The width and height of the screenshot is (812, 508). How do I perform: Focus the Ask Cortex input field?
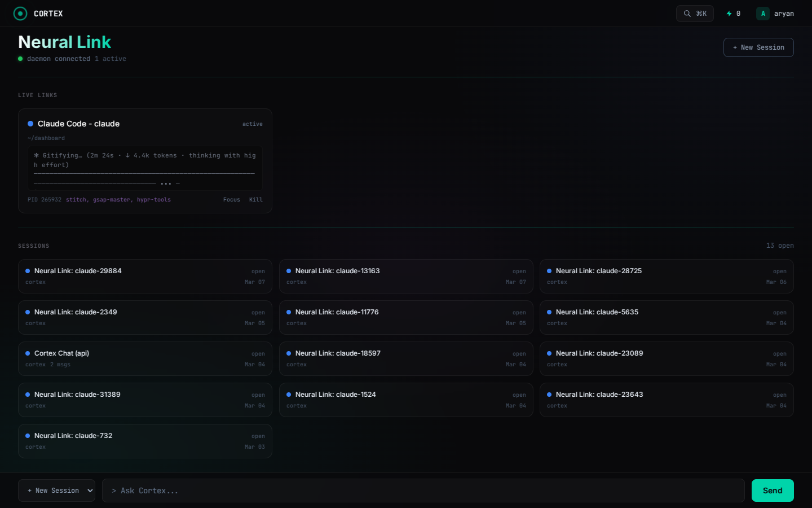coord(423,491)
